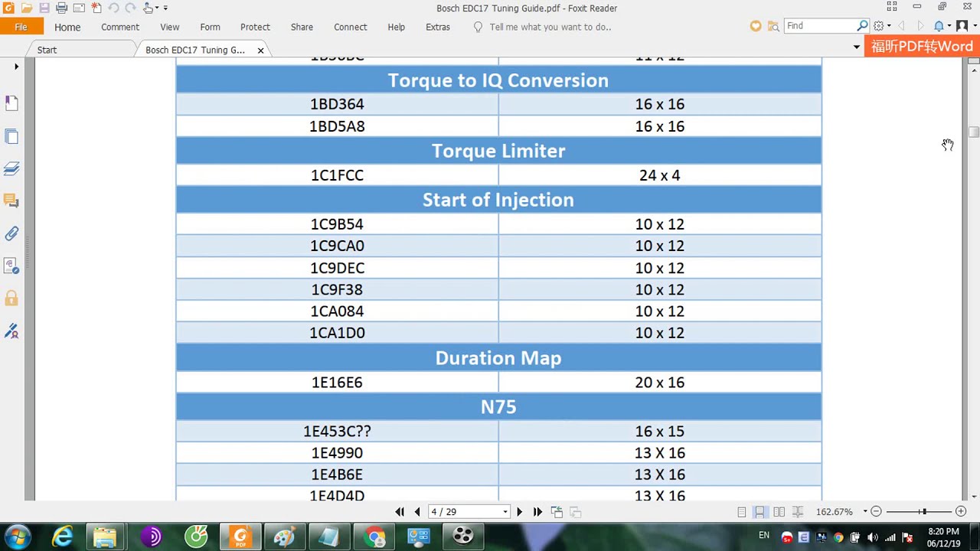
Task: Open Chrome from the taskbar
Action: [375, 536]
